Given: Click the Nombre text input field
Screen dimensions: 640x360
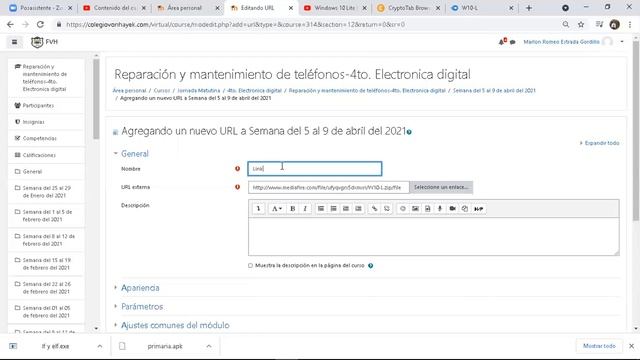Looking at the screenshot, I should tap(315, 169).
